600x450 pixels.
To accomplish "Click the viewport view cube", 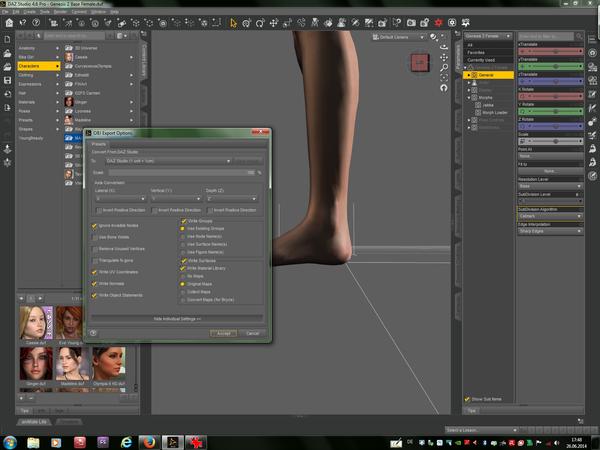I will coord(420,63).
